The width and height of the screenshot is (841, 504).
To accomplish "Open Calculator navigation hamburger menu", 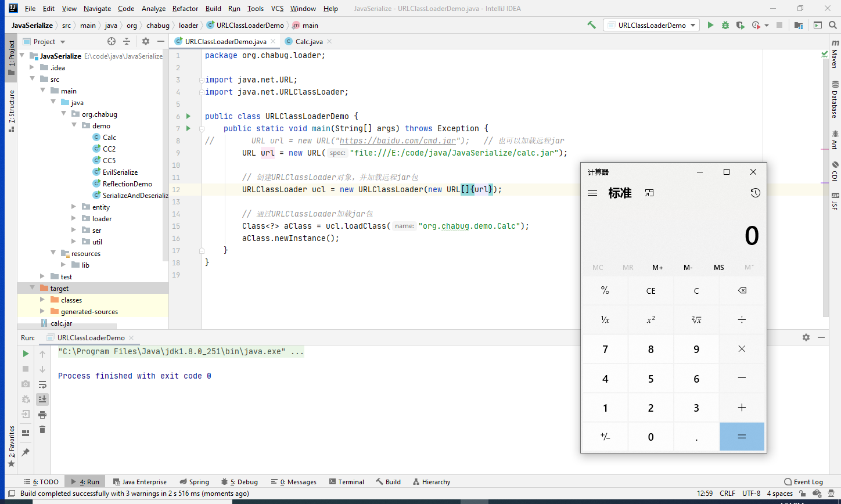I will tap(592, 193).
